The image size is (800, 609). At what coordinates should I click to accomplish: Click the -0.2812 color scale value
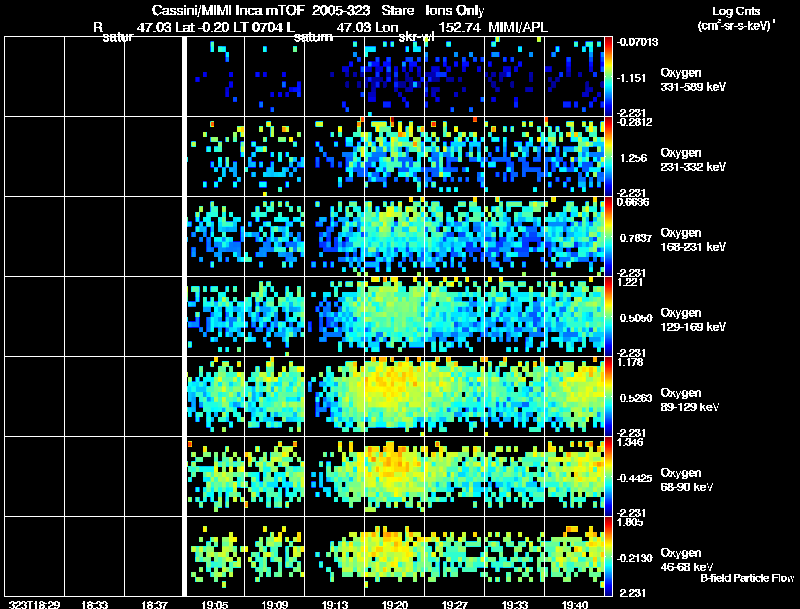[634, 122]
